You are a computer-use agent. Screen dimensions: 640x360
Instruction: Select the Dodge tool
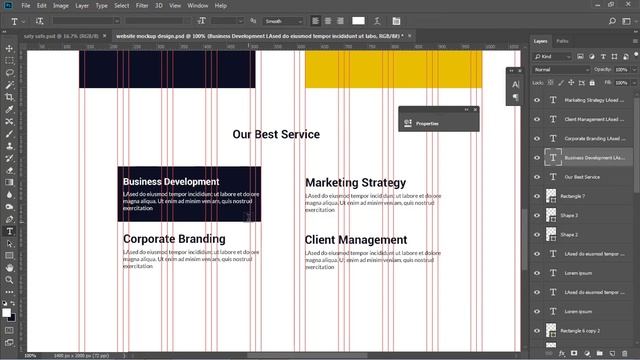coord(9,207)
